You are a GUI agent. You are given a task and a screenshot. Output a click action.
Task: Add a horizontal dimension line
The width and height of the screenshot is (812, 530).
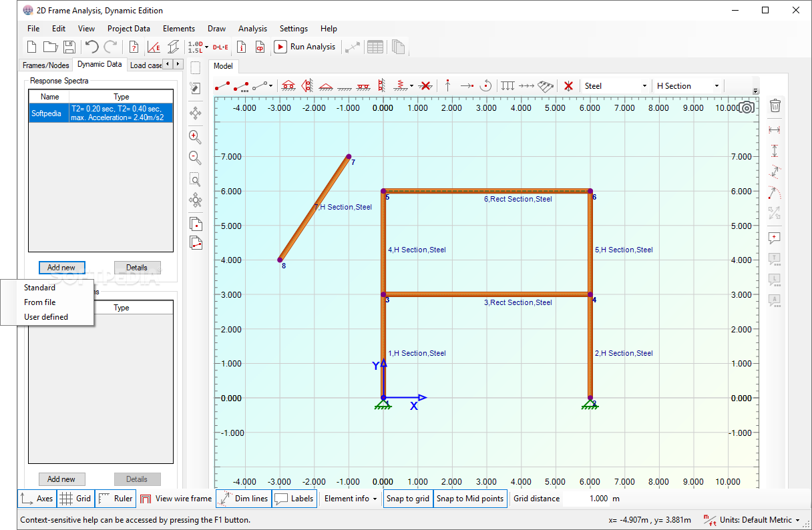[x=775, y=129]
